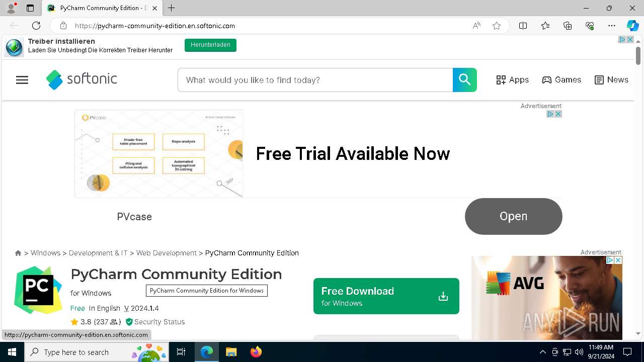Open the notification center
The image size is (644, 362).
click(627, 352)
